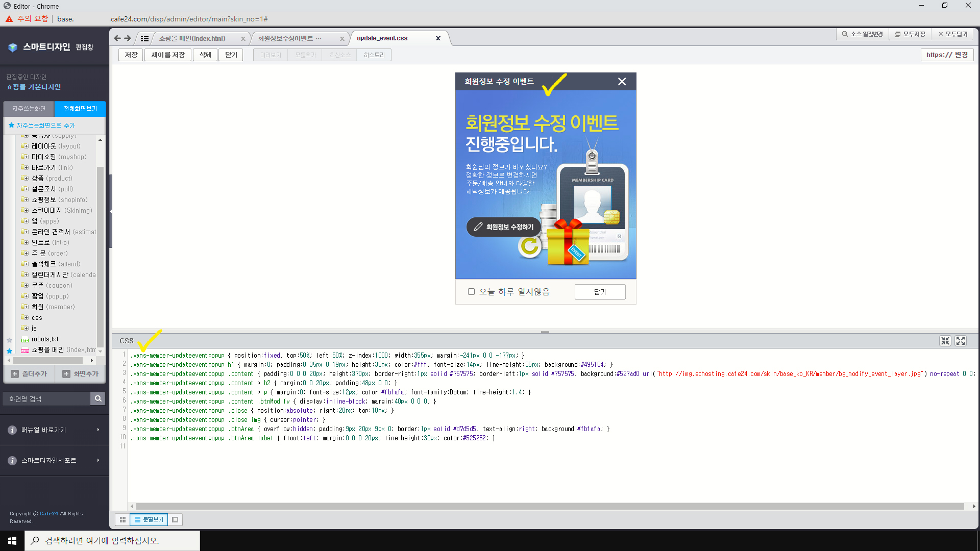Image resolution: width=980 pixels, height=551 pixels.
Task: Close the popup preview X icon
Action: point(622,82)
